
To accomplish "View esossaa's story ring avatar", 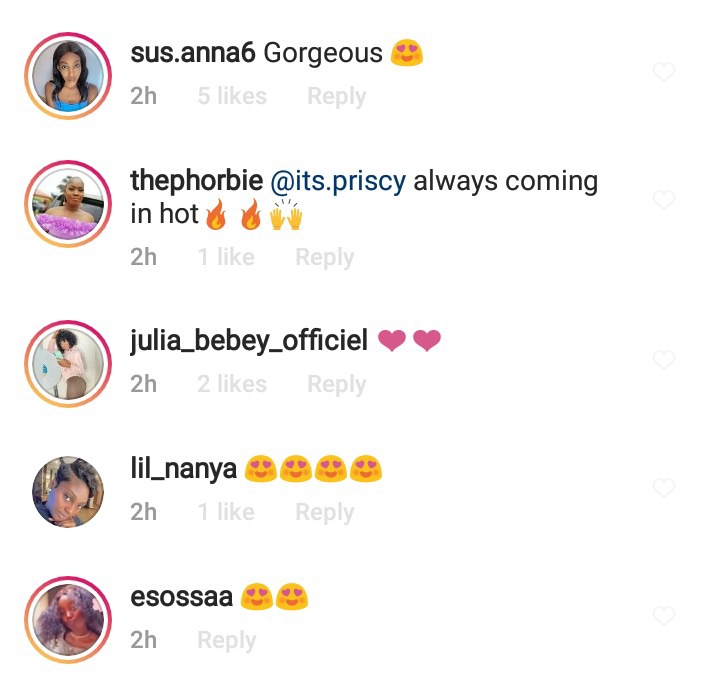I will [68, 620].
